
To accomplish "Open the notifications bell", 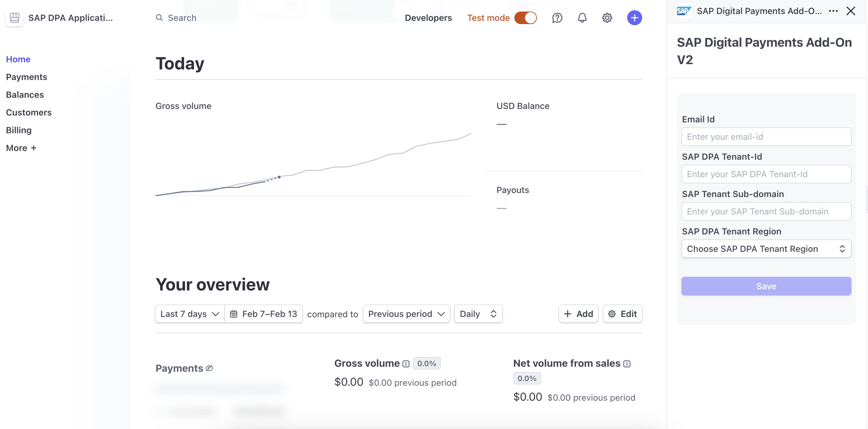I will click(x=582, y=17).
